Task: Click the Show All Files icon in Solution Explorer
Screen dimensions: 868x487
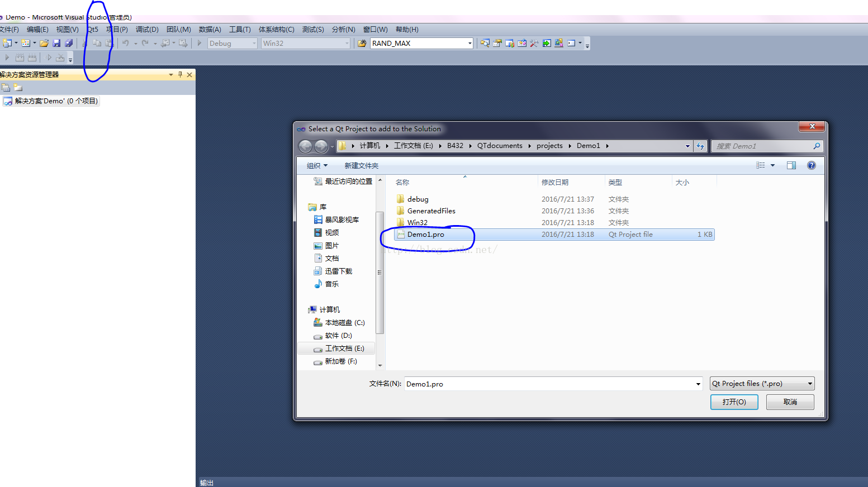Action: click(x=6, y=88)
